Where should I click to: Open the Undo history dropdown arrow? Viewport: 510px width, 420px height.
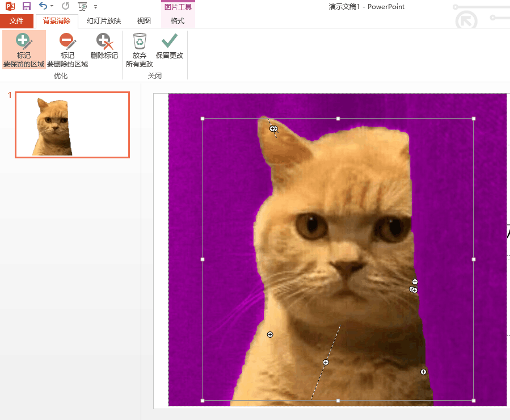(x=52, y=7)
